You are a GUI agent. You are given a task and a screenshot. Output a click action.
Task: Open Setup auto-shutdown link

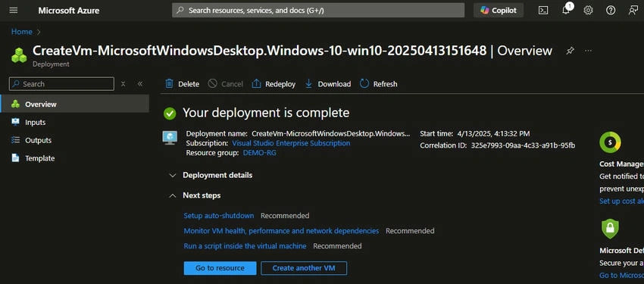pyautogui.click(x=218, y=216)
